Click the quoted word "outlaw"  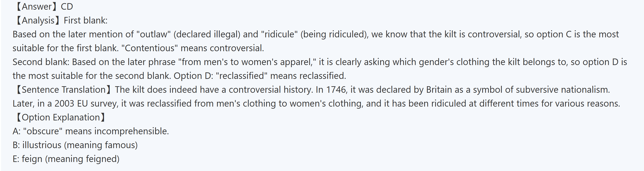(154, 34)
